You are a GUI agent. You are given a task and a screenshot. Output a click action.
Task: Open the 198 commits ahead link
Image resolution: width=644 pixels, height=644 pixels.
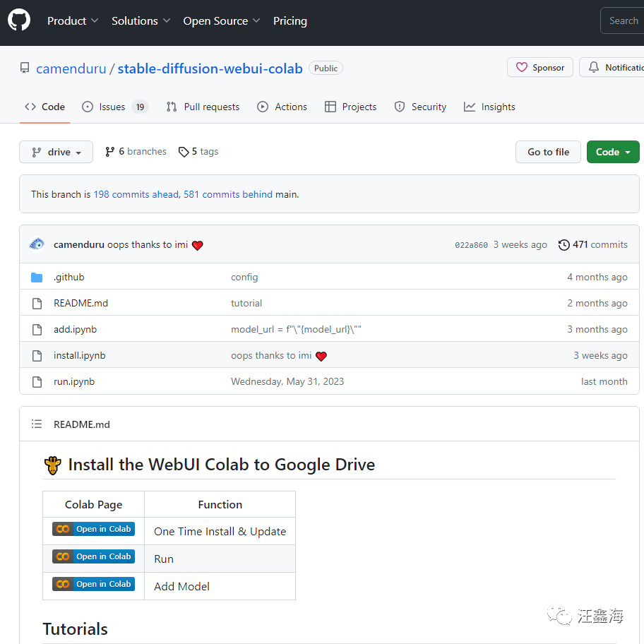click(x=136, y=194)
